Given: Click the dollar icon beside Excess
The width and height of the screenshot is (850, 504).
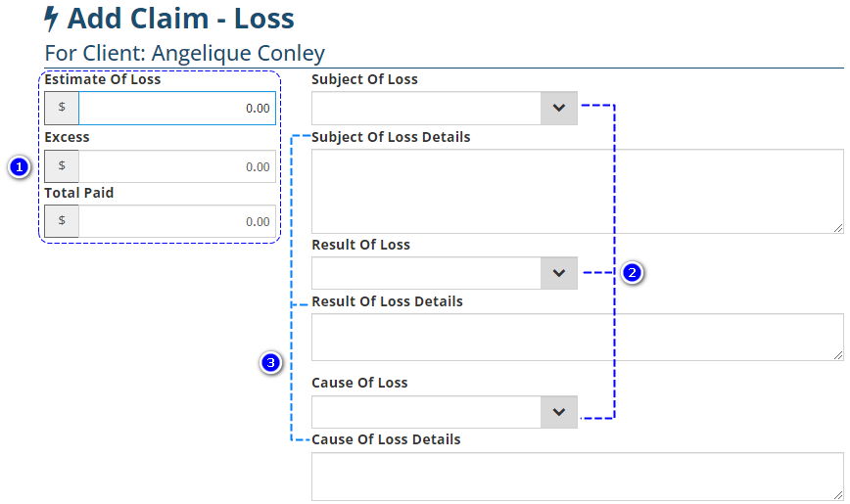Looking at the screenshot, I should pos(62,166).
